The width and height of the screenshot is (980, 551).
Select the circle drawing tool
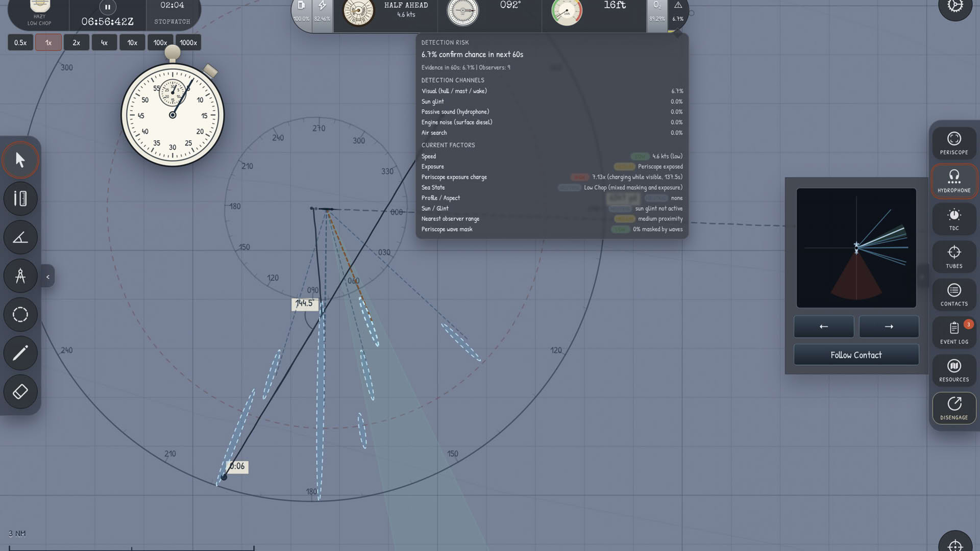20,314
